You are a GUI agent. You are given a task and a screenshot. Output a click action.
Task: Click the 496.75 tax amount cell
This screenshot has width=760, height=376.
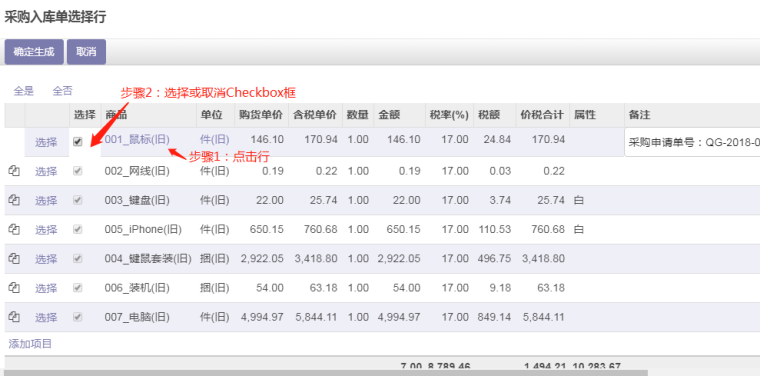click(494, 259)
